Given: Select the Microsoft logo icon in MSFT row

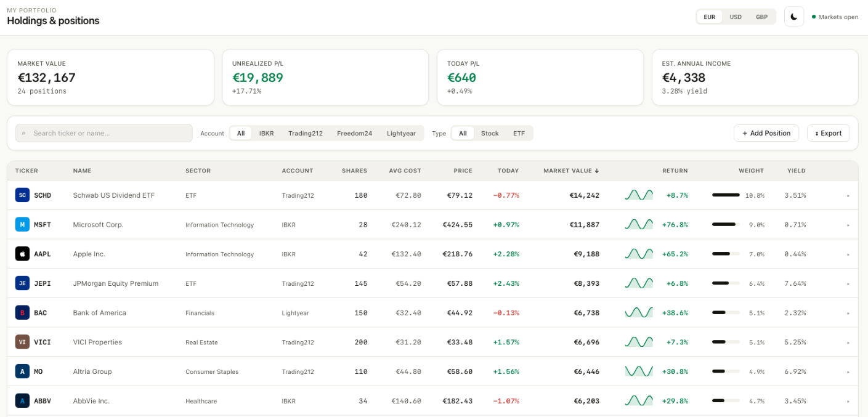Looking at the screenshot, I should pyautogui.click(x=21, y=224).
